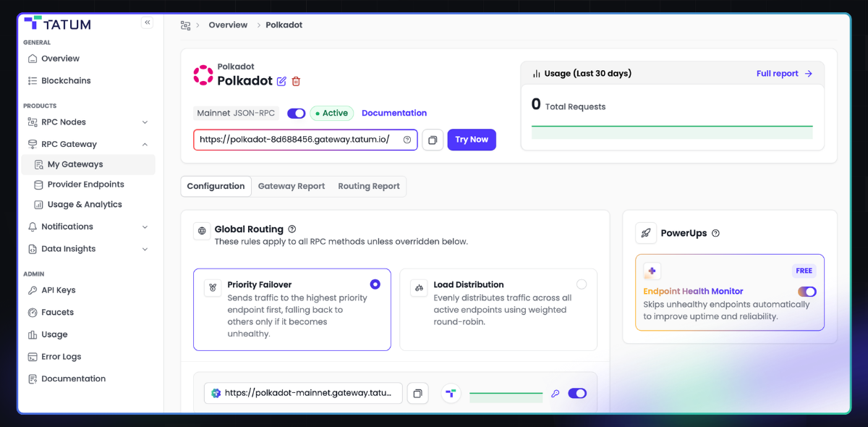Click the Documentation icon in sidebar

pyautogui.click(x=33, y=379)
